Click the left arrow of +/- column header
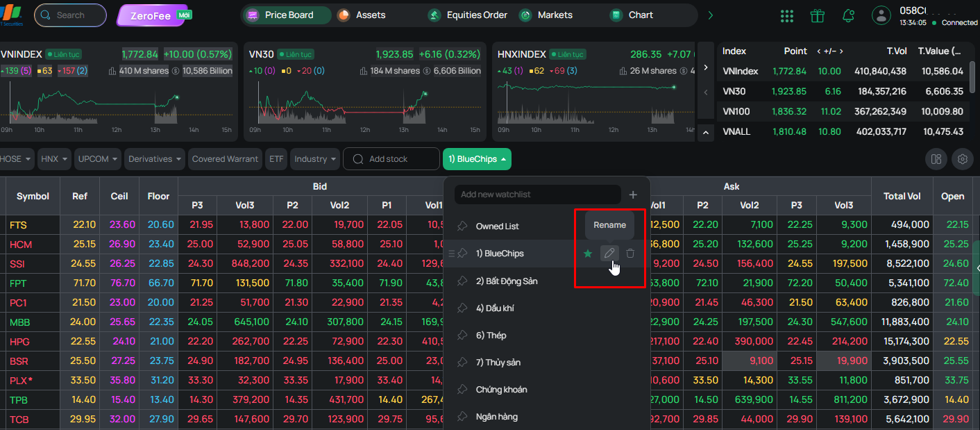This screenshot has height=430, width=980. click(x=819, y=51)
